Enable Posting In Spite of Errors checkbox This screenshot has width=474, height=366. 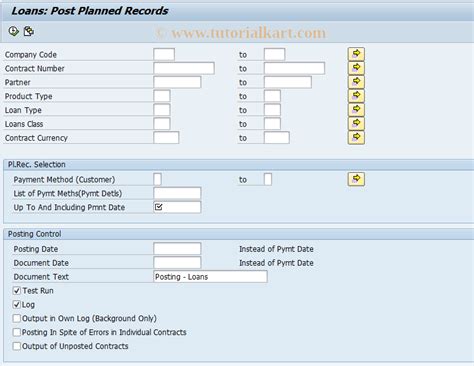17,332
